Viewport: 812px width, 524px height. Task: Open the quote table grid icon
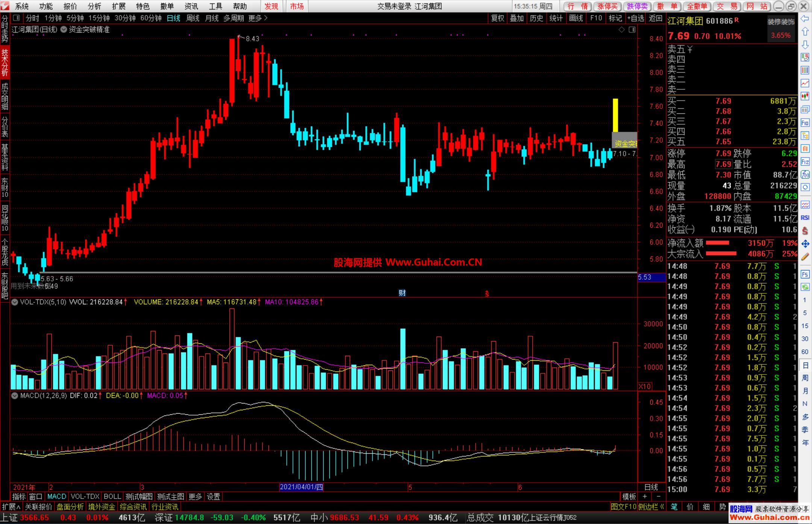[x=805, y=70]
